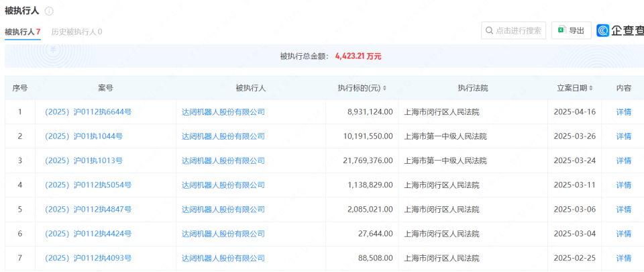Click 上海市第一中级人民法院 in row 2

pyautogui.click(x=445, y=136)
